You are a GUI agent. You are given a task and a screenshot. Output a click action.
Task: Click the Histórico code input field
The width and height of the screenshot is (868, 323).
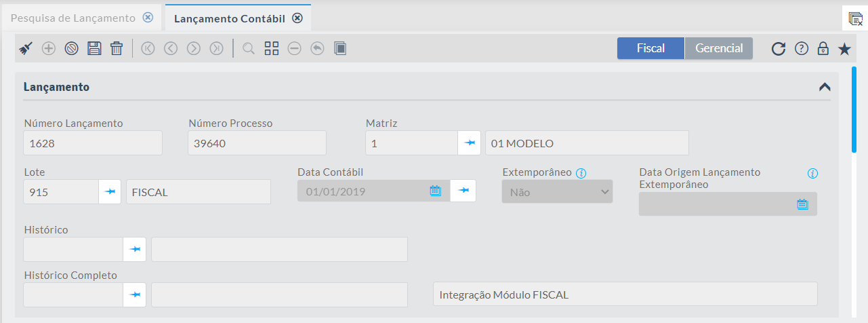73,250
